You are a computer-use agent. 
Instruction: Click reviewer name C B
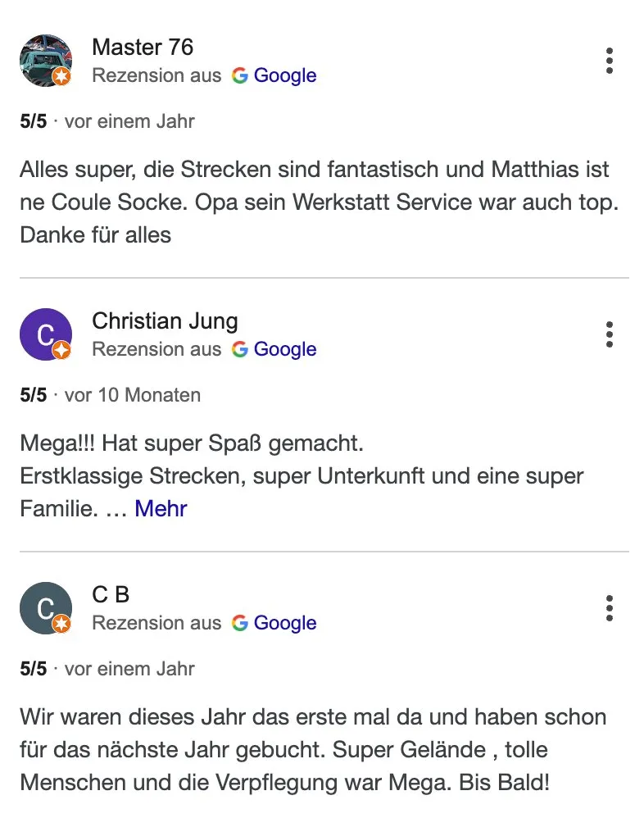click(x=111, y=594)
